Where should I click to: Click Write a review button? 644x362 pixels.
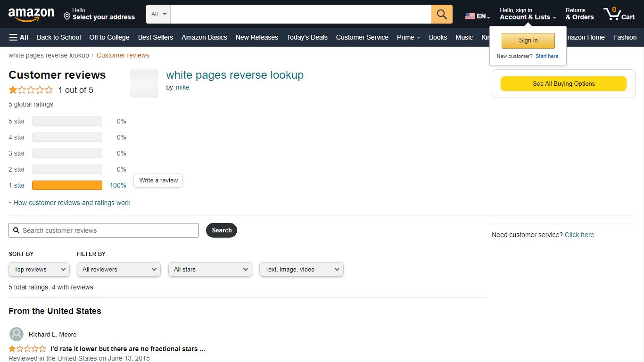click(158, 180)
